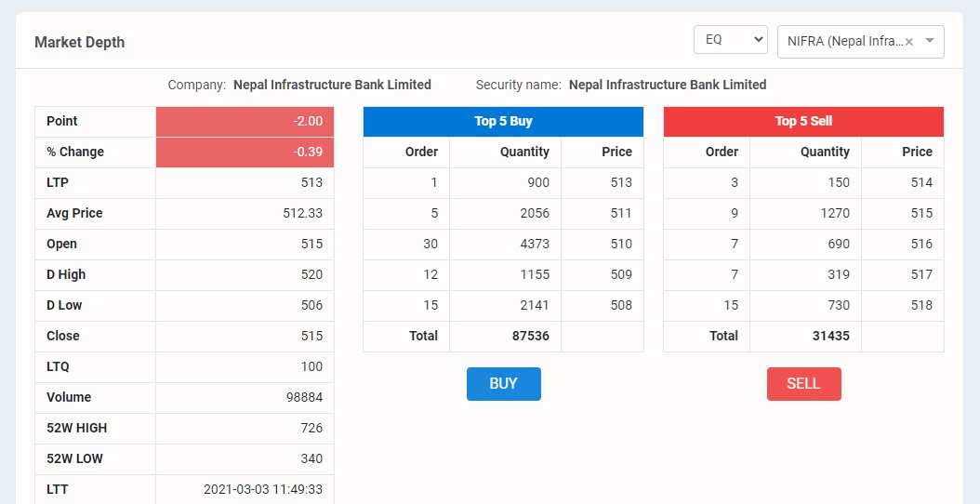Screen dimensions: 980x504
Task: Click the Close row value 515
Action: 311,336
